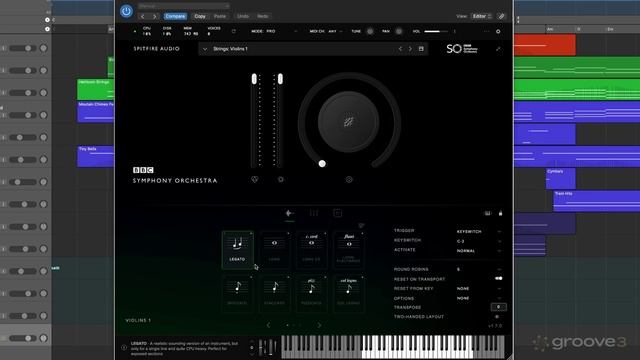This screenshot has width=640, height=360.
Task: Go to next articulation page arrow
Action: pos(319,325)
